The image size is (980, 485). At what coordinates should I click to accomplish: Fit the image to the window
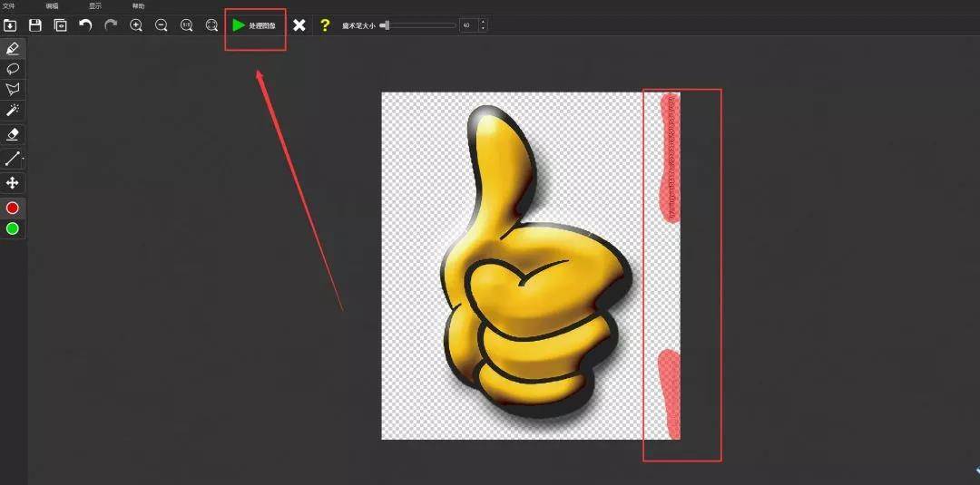pos(211,25)
